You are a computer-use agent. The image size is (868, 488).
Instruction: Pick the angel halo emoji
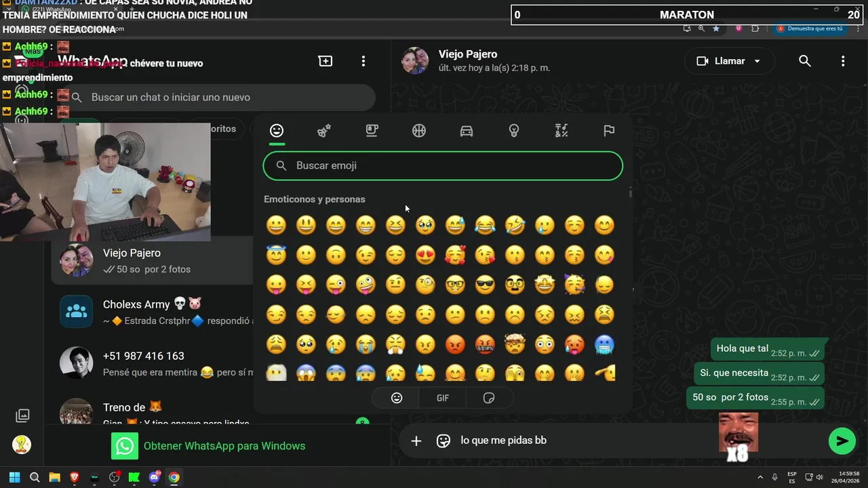coord(276,255)
